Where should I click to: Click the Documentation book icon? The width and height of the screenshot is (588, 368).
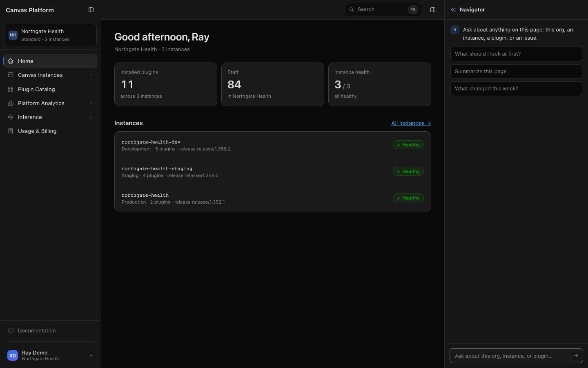click(x=11, y=330)
